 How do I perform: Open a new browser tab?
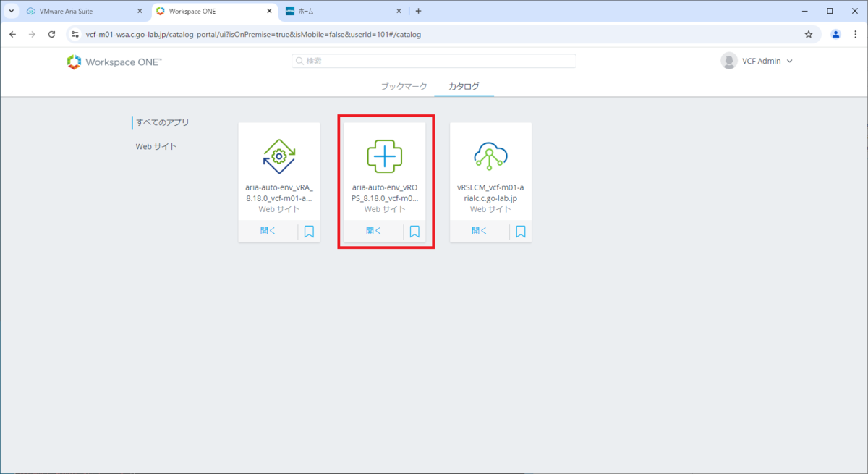point(418,11)
